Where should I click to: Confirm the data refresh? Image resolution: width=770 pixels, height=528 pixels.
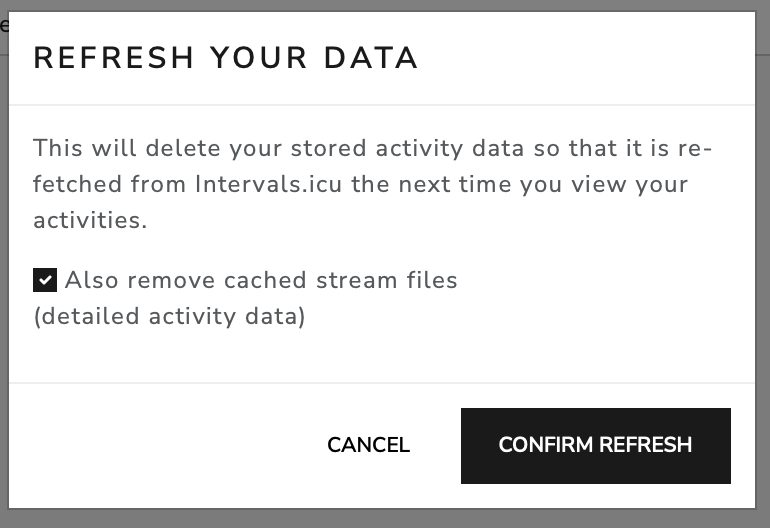click(596, 445)
